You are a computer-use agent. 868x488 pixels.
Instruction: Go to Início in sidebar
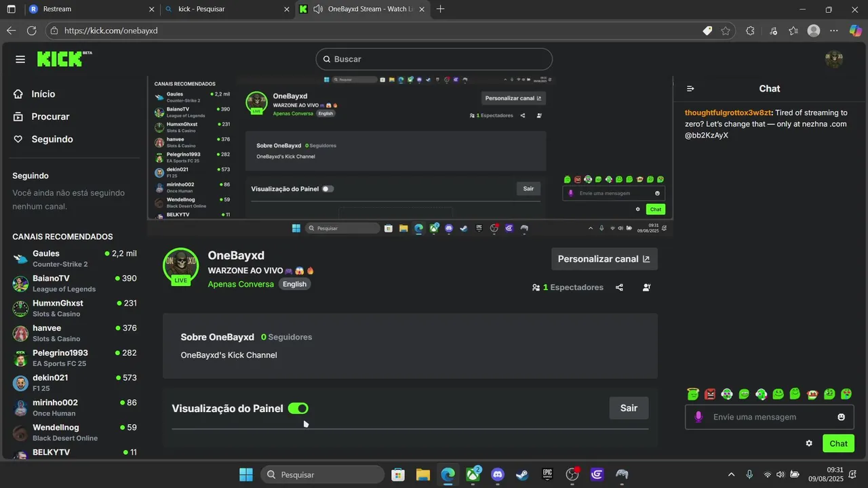pos(43,94)
